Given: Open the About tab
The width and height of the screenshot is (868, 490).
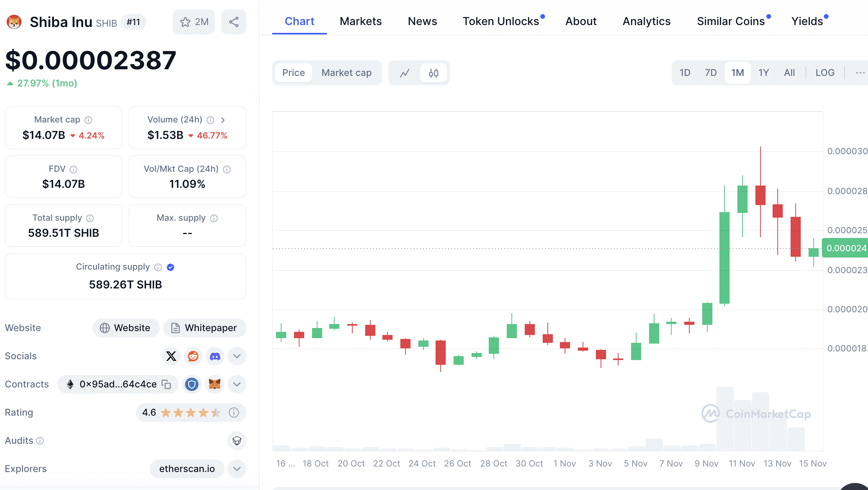Looking at the screenshot, I should tap(581, 21).
